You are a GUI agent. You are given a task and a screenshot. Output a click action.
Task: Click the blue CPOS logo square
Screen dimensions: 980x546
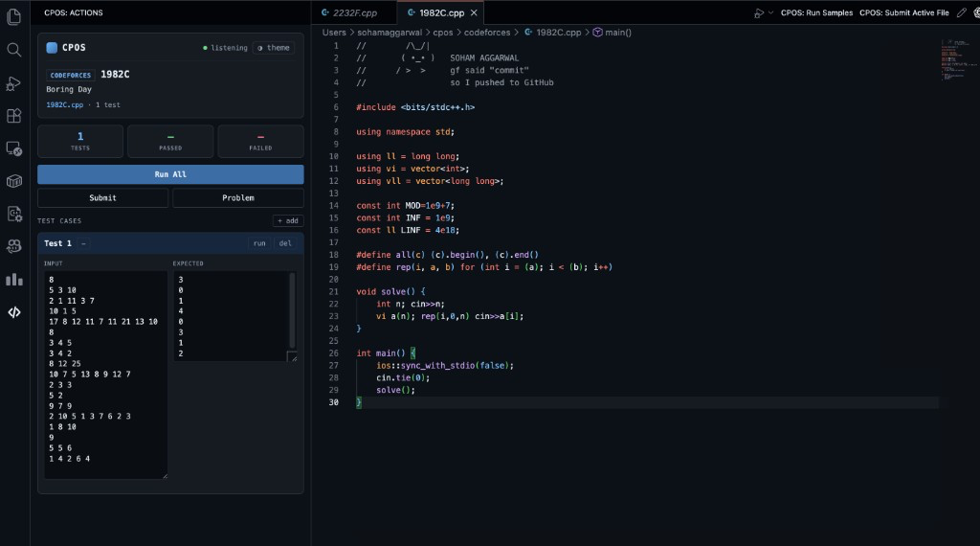pos(52,48)
